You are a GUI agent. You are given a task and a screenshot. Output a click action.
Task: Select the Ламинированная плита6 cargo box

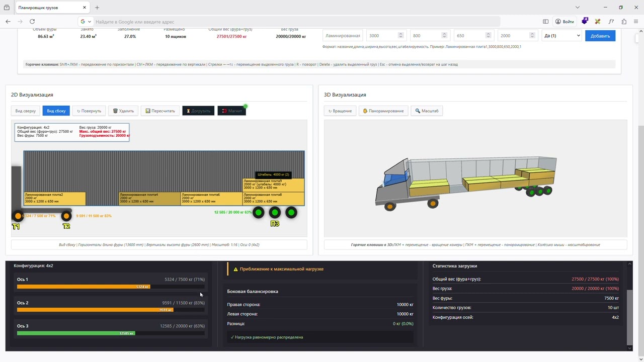(x=212, y=199)
